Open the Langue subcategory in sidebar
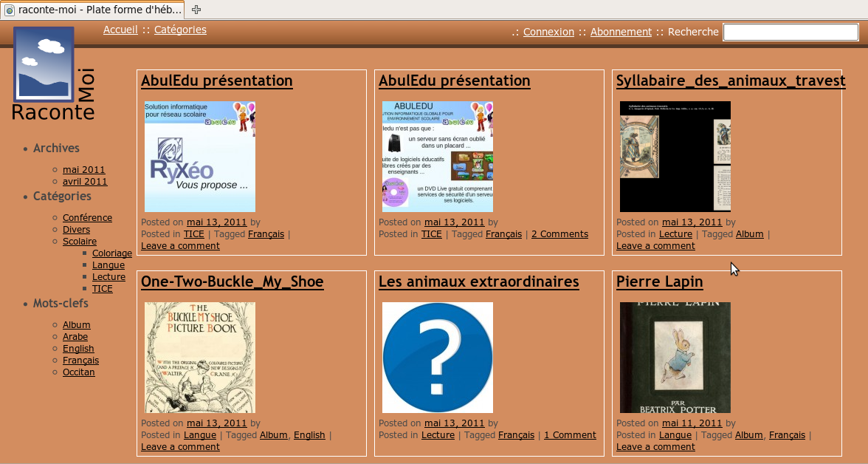 (x=108, y=265)
